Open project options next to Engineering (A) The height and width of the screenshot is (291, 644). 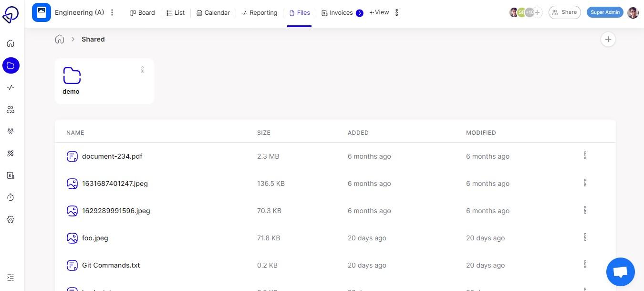tap(112, 12)
